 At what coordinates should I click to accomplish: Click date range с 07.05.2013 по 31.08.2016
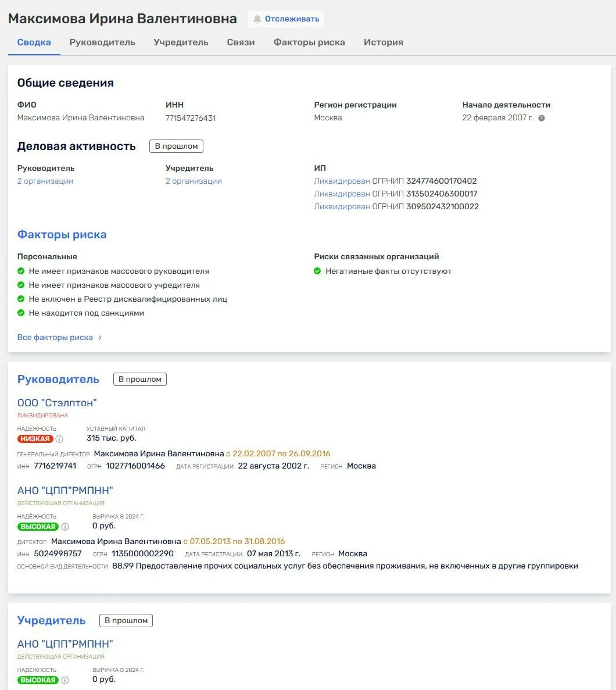pos(234,542)
